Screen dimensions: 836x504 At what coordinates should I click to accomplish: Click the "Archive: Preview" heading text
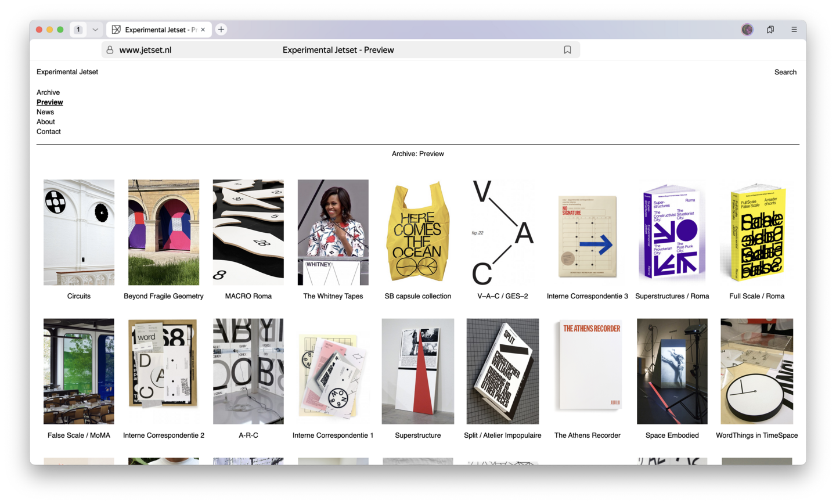tap(418, 154)
